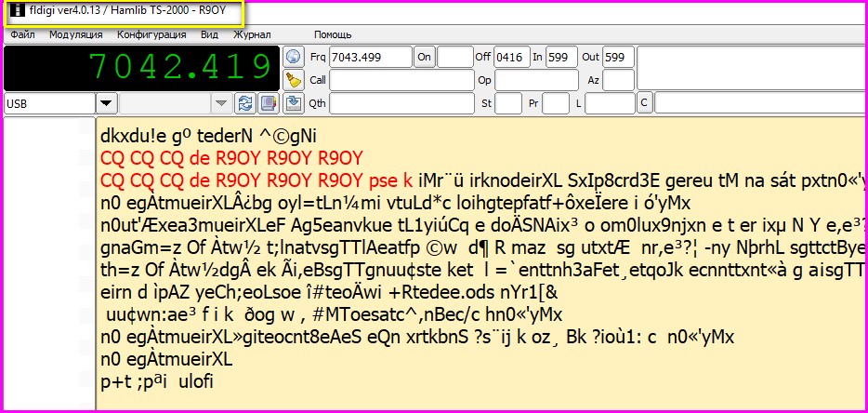Click the rig control icon next to refresh
The height and width of the screenshot is (413, 868).
(268, 102)
